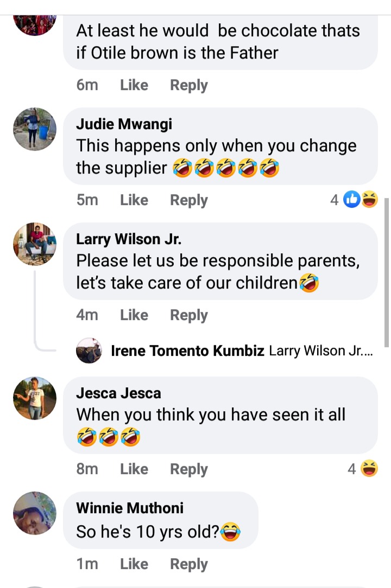
Task: View like reaction icon on Judie's comment
Action: (x=352, y=199)
